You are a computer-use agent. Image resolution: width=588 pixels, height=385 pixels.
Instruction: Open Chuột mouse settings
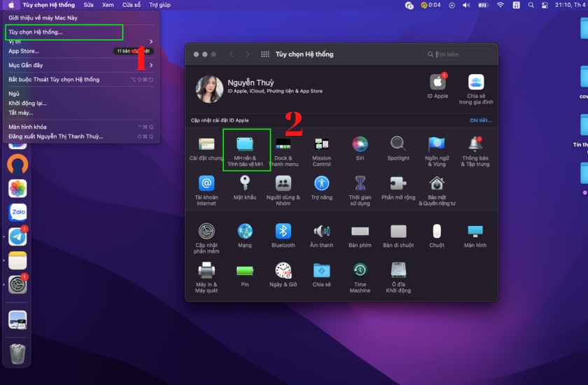click(x=437, y=236)
